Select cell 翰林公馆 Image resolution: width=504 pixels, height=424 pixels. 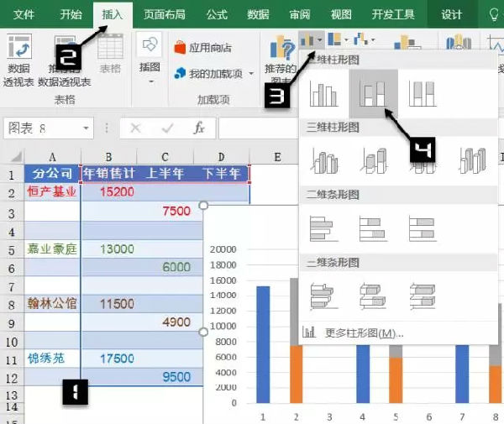point(52,304)
